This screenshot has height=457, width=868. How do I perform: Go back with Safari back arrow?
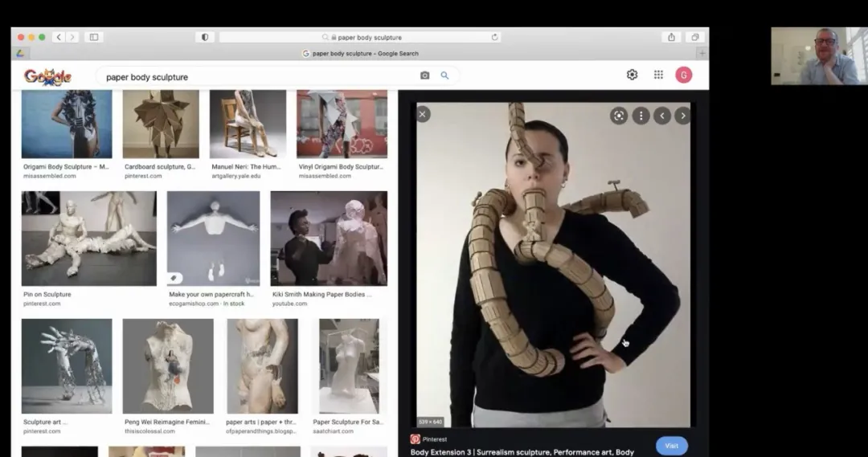click(59, 37)
